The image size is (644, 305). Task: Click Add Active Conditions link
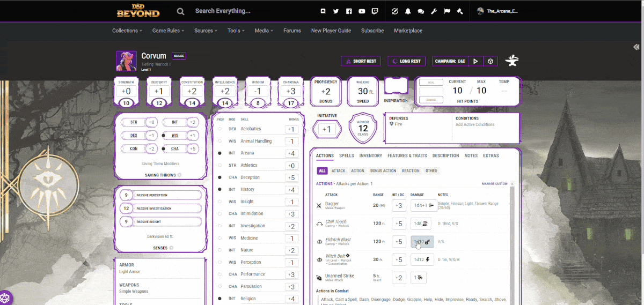click(475, 124)
